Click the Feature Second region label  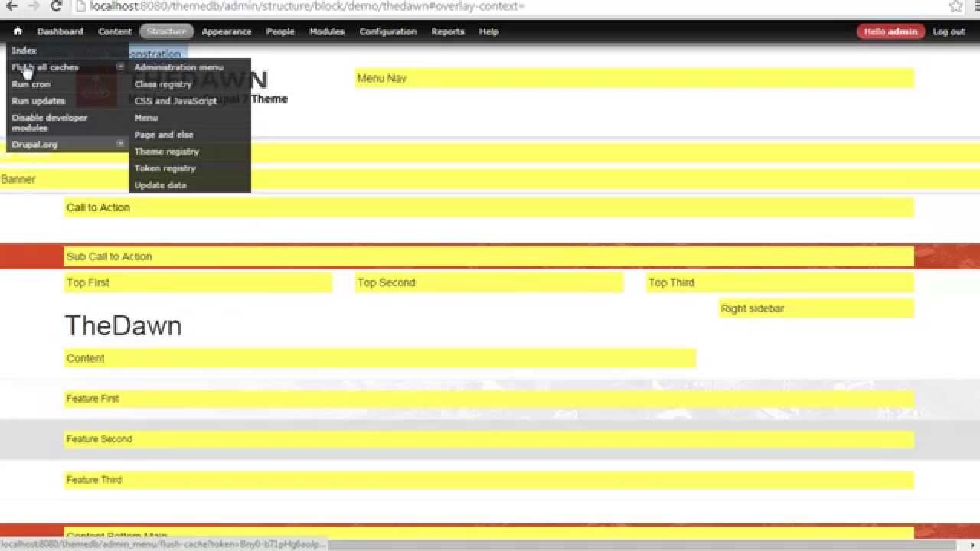pyautogui.click(x=100, y=439)
